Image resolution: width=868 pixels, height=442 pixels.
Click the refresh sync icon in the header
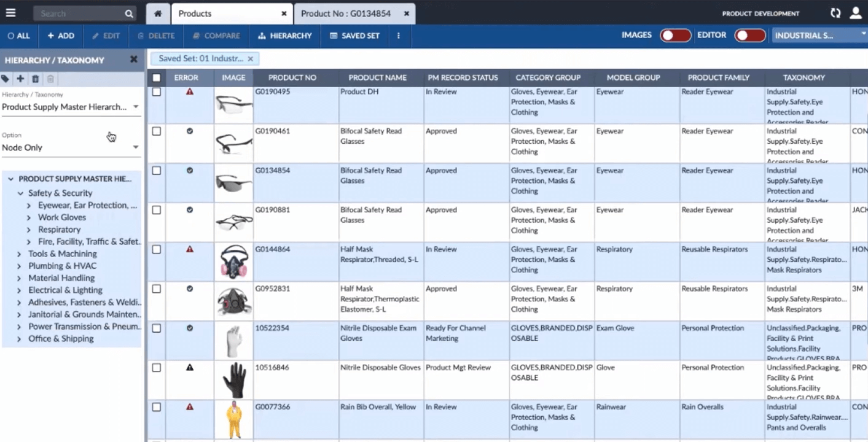[x=835, y=12]
